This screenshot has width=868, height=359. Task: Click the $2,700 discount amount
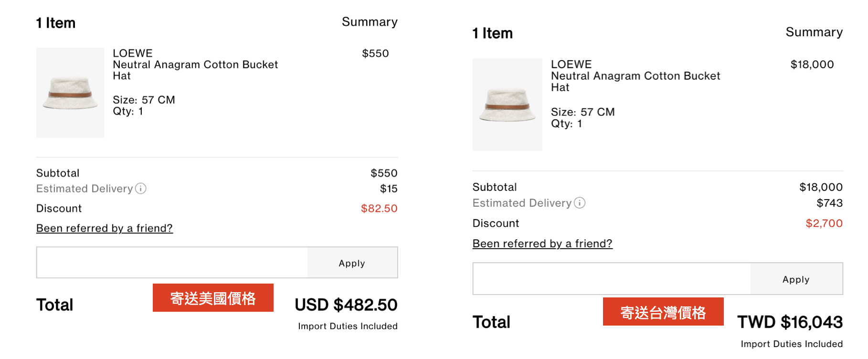(x=824, y=223)
